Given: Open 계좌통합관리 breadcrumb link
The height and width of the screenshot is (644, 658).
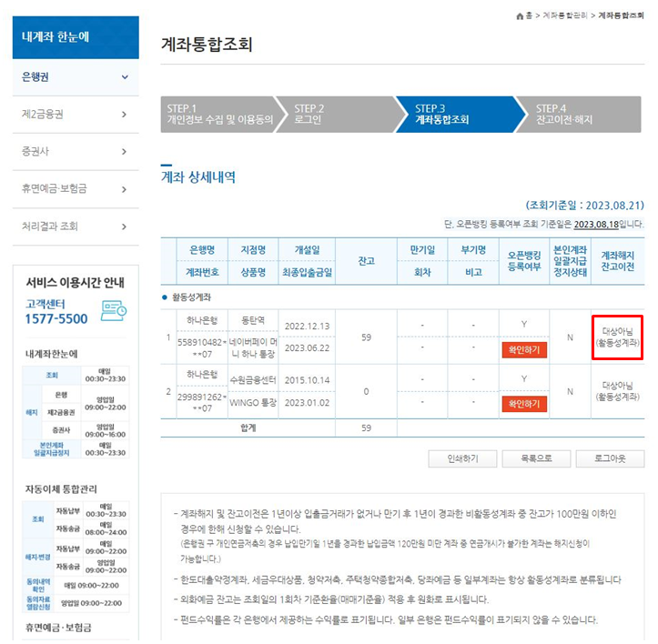Looking at the screenshot, I should point(565,15).
